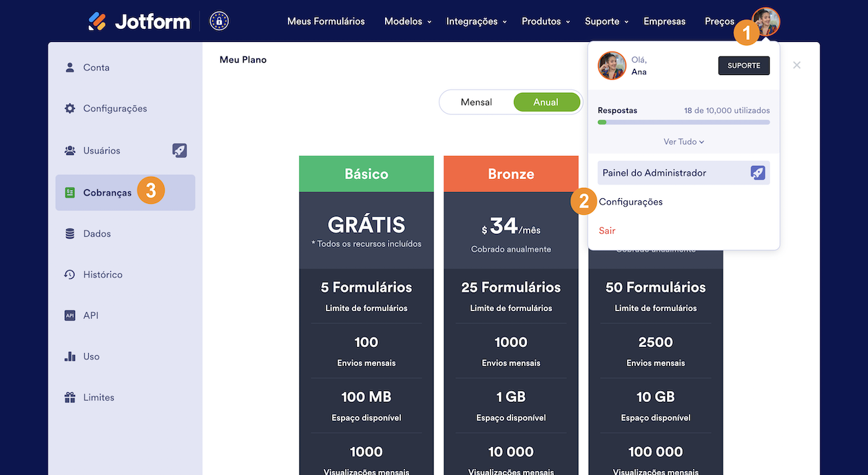Click the Limites gift icon in the sidebar
The height and width of the screenshot is (475, 868).
pyautogui.click(x=70, y=397)
